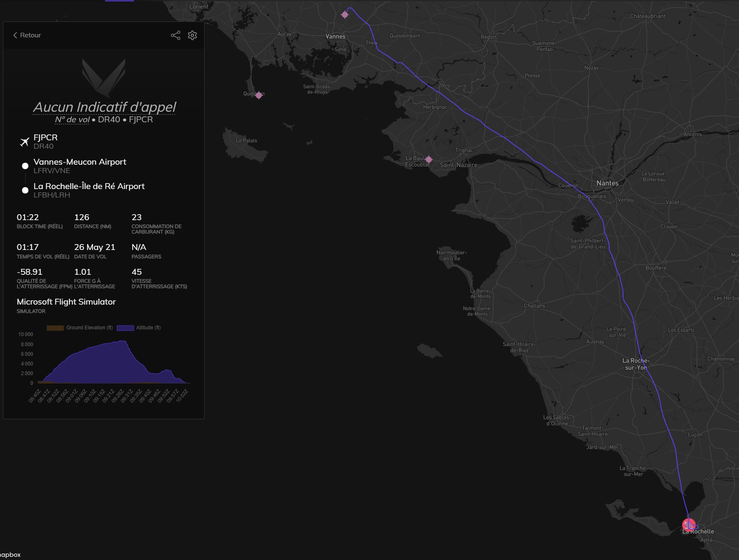Viewport: 739px width, 560px height.
Task: Click the red arrival marker at La Rochelle
Action: pyautogui.click(x=689, y=525)
